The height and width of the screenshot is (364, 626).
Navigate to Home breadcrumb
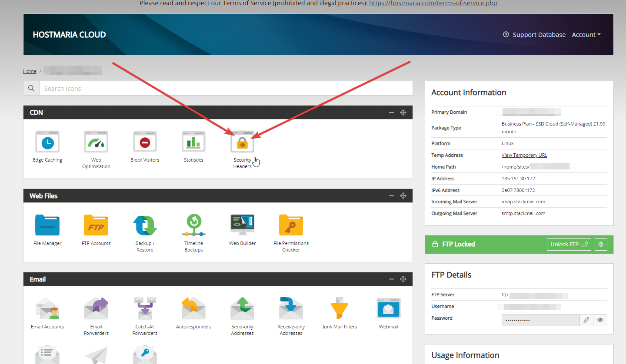(x=29, y=71)
